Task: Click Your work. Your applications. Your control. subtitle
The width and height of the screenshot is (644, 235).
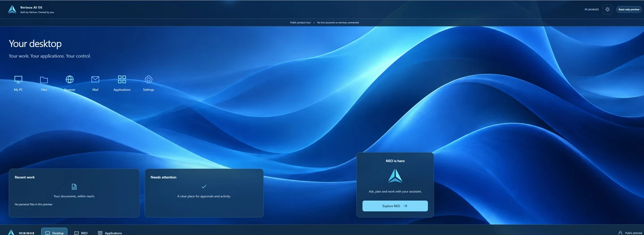Action: click(50, 56)
